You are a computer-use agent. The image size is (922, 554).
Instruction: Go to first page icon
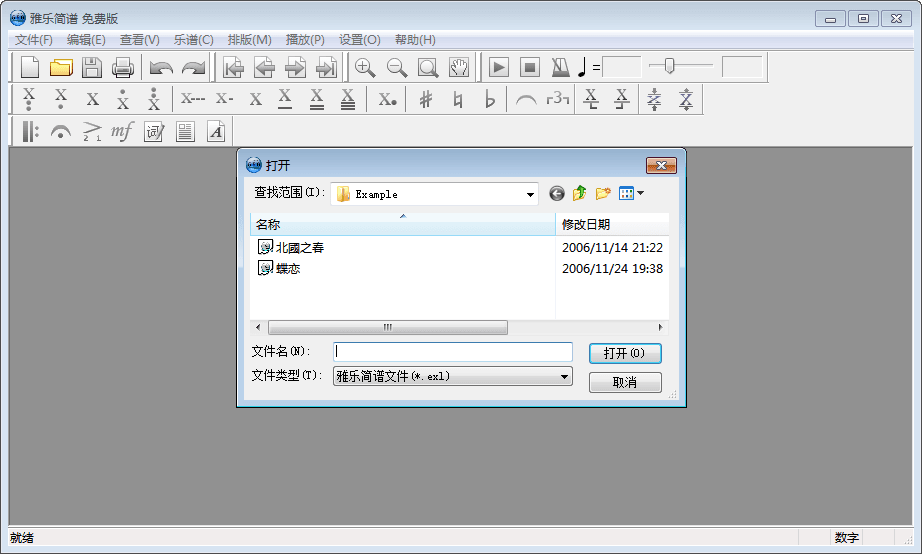233,68
